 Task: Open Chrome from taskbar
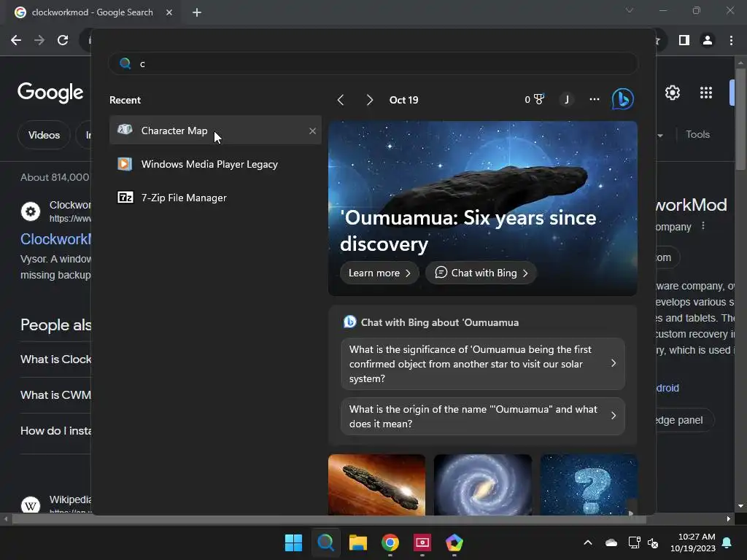tap(390, 542)
